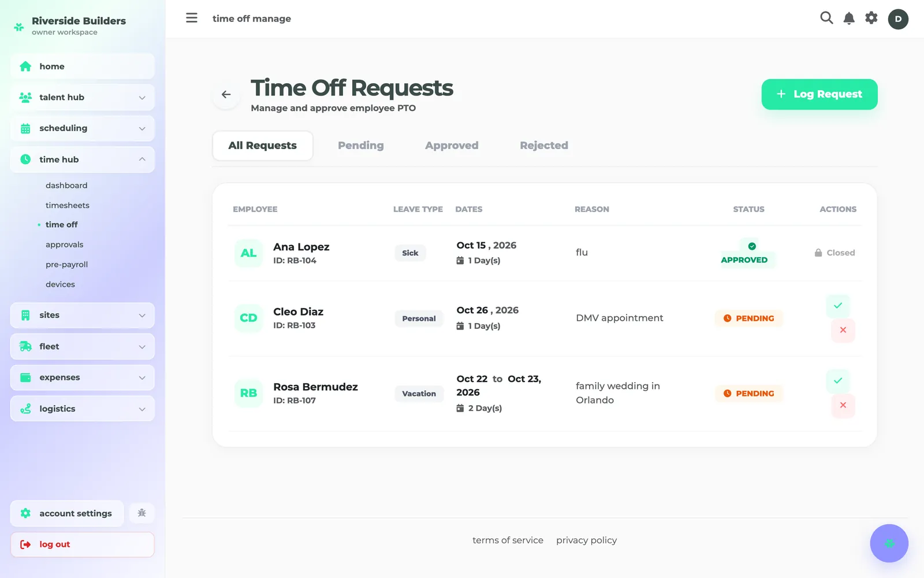Screen dimensions: 924x578
Task: Click the Riverside Builders logo icon
Action: [19, 27]
